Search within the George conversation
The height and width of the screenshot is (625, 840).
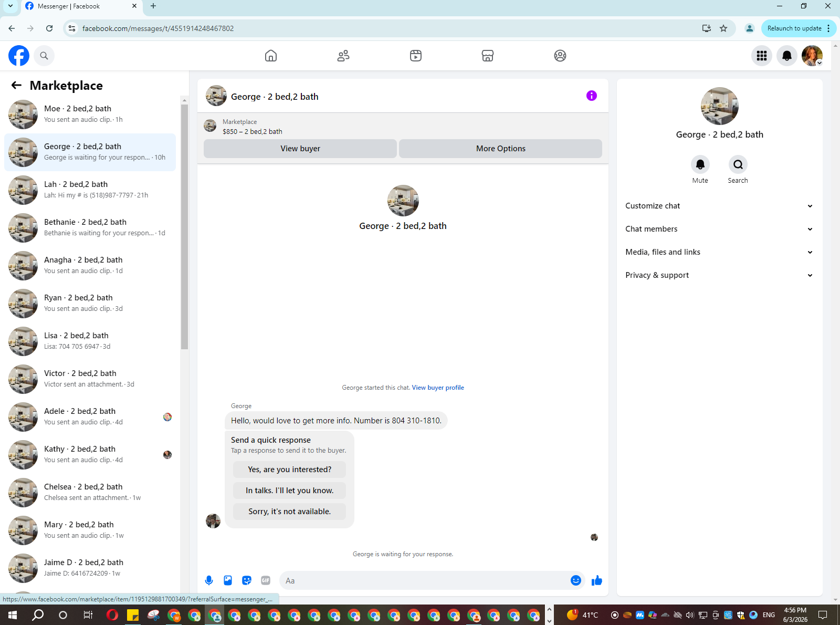738,165
